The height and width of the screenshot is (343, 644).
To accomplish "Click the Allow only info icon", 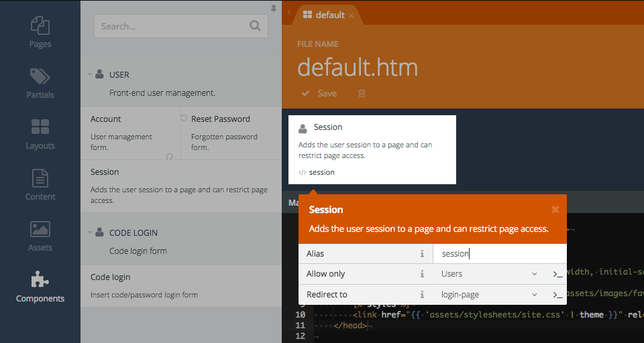I will pos(422,274).
